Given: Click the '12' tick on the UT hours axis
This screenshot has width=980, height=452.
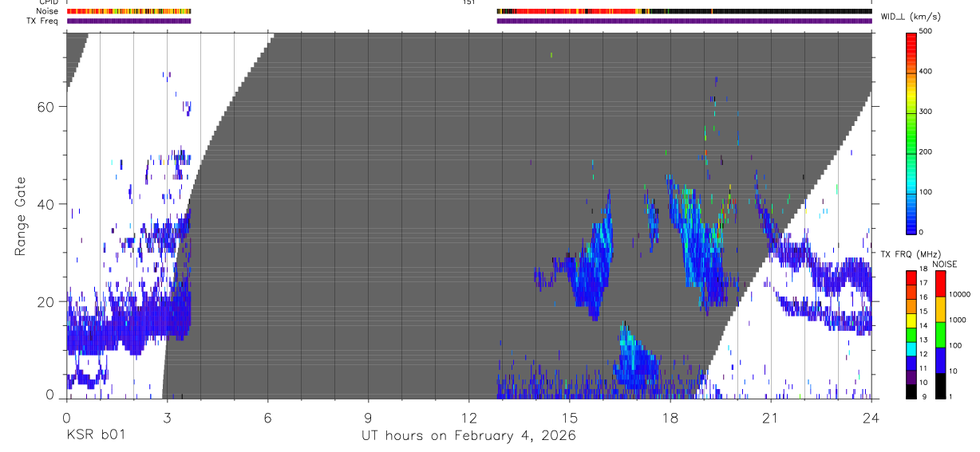Looking at the screenshot, I should [x=468, y=416].
